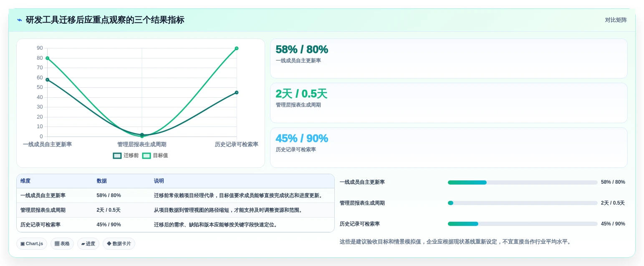This screenshot has height=266, width=644.
Task: Click the 管理层报表生成周期 progress bar
Action: 523,203
